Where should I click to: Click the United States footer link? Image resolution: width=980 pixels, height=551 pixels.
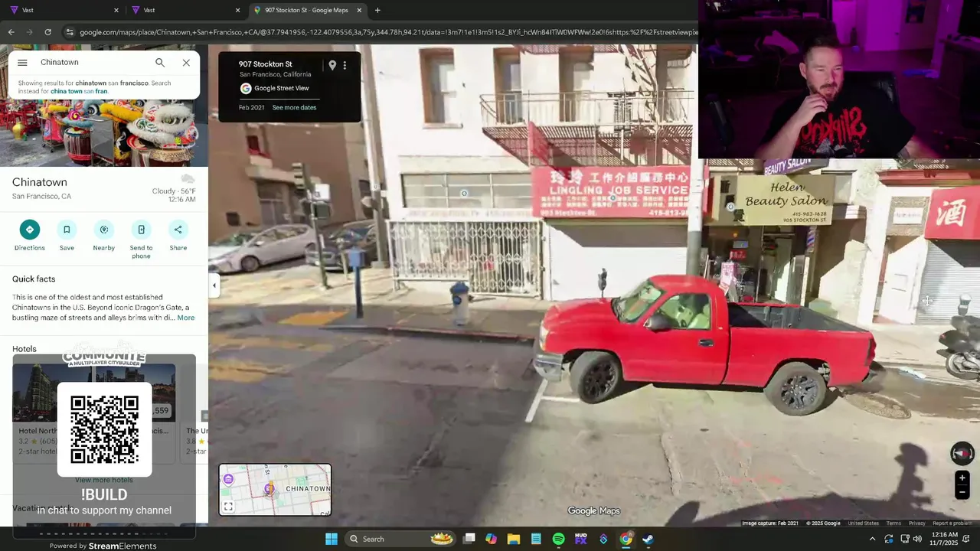pos(863,523)
